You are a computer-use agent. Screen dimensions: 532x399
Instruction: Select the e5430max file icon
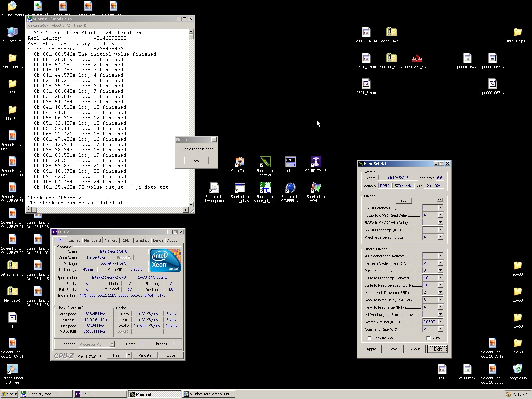(467, 372)
